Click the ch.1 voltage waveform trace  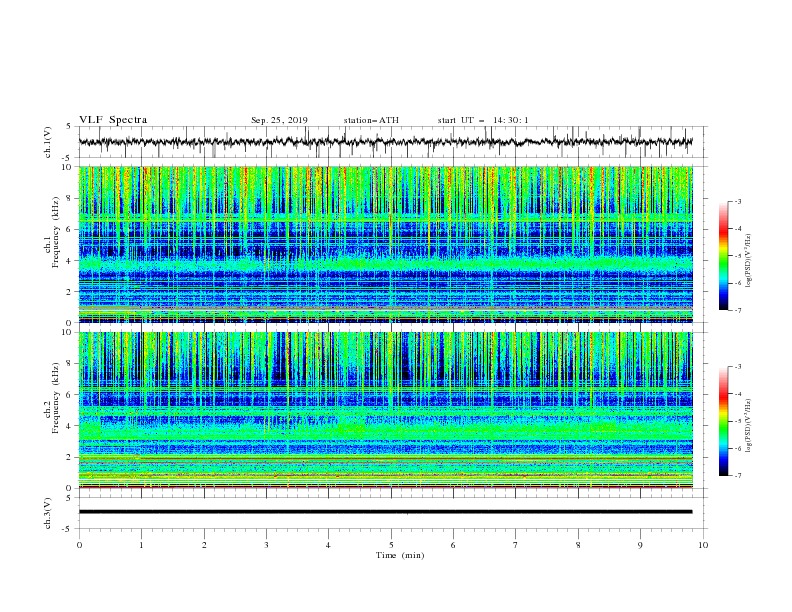pyautogui.click(x=385, y=142)
